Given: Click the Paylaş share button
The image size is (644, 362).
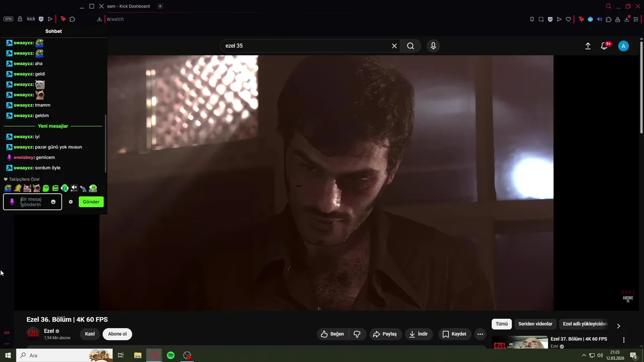Looking at the screenshot, I should pyautogui.click(x=384, y=334).
